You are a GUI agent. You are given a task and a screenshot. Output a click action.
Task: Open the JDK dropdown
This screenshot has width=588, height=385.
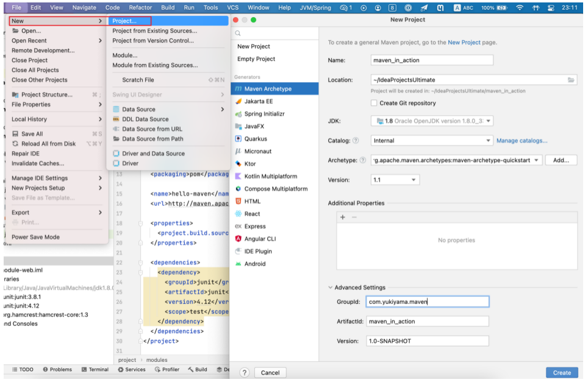(432, 121)
